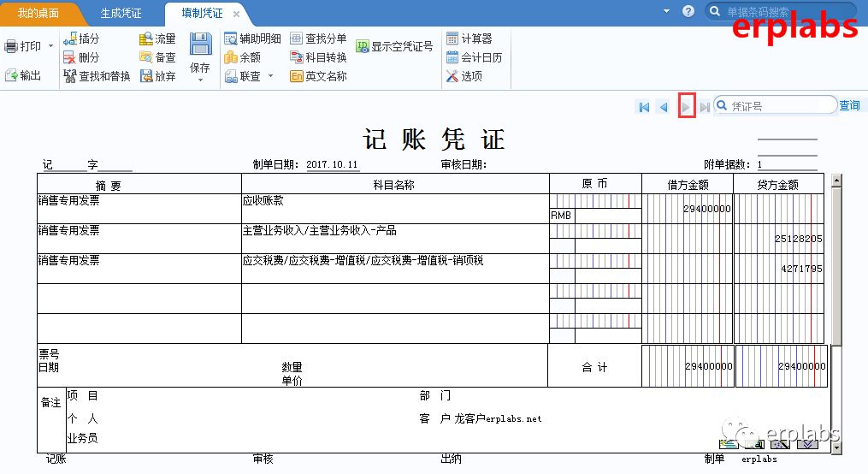Open 辅助明细 auxiliary details

pos(252,39)
